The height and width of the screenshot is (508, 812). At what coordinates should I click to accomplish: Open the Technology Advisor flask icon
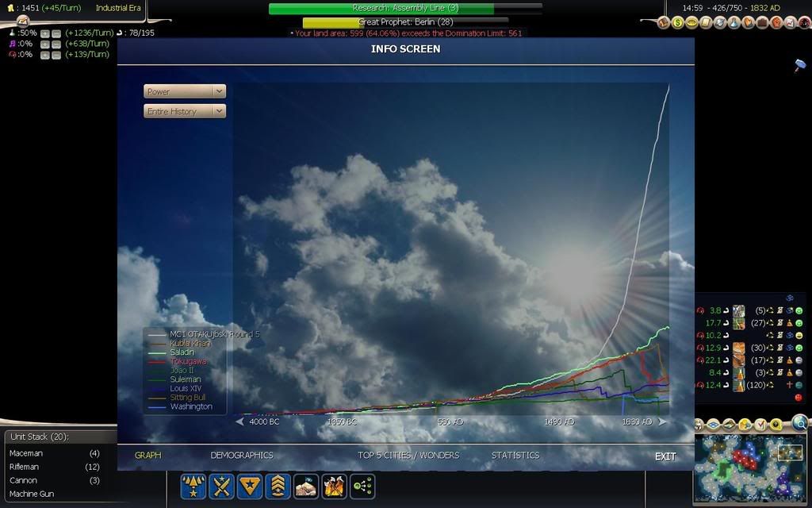733,23
